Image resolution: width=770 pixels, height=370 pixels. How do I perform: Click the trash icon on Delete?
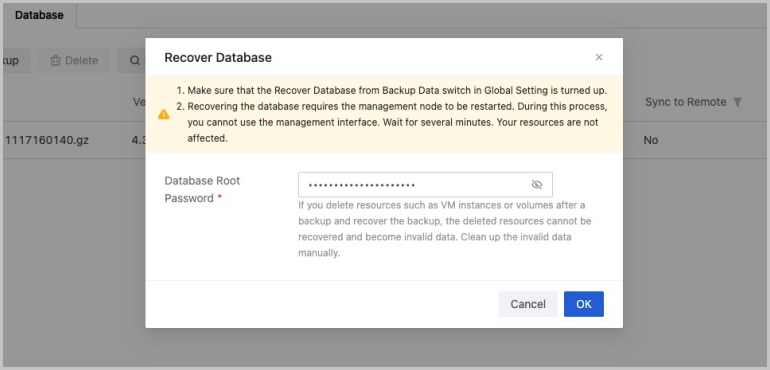55,61
